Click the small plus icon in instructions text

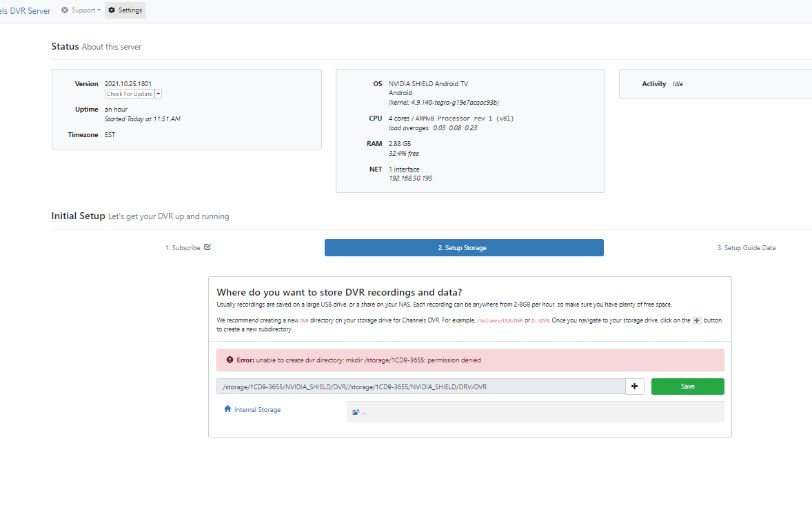tap(697, 321)
